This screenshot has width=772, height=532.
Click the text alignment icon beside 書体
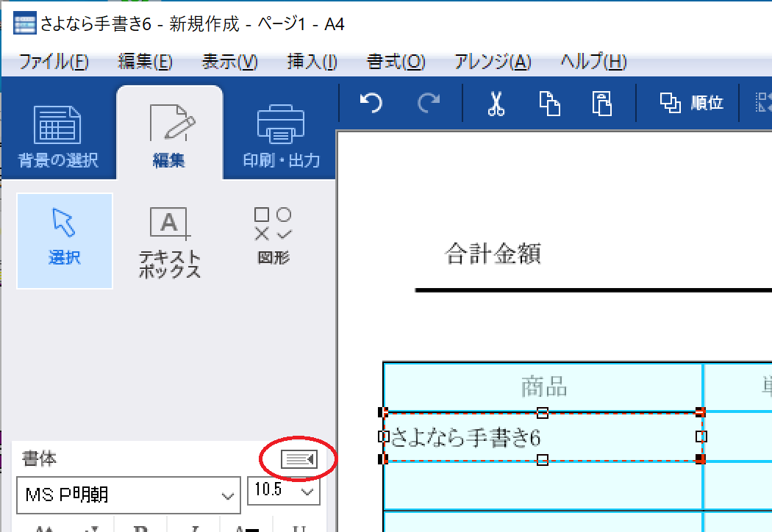(x=299, y=459)
